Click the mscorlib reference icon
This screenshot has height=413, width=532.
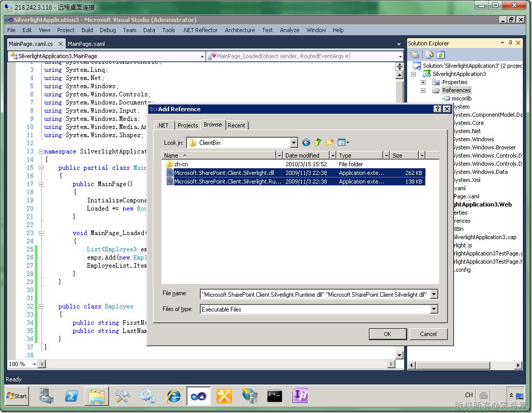[x=446, y=98]
